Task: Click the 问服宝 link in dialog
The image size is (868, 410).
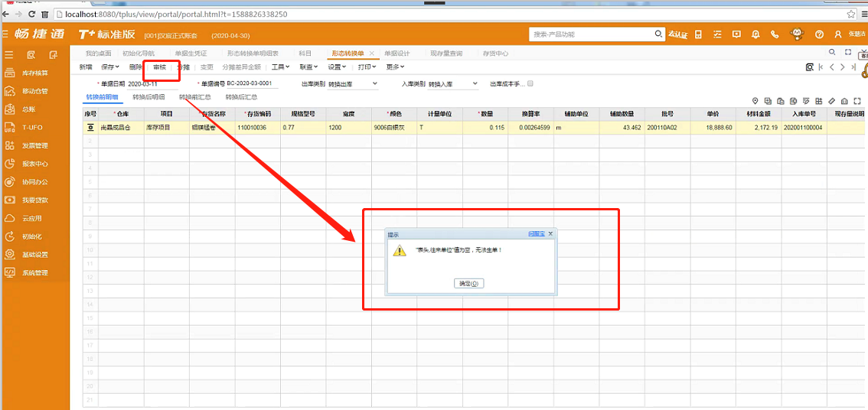Action: coord(536,234)
